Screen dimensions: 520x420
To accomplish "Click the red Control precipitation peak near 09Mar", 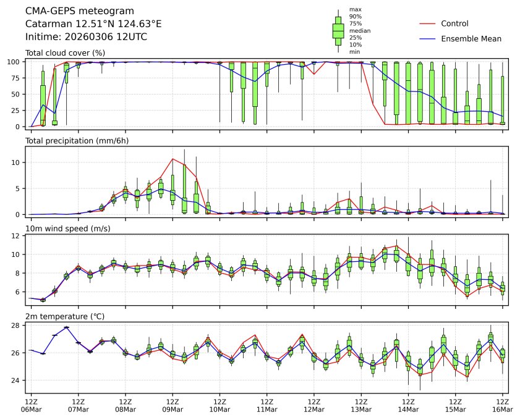I will point(173,159).
